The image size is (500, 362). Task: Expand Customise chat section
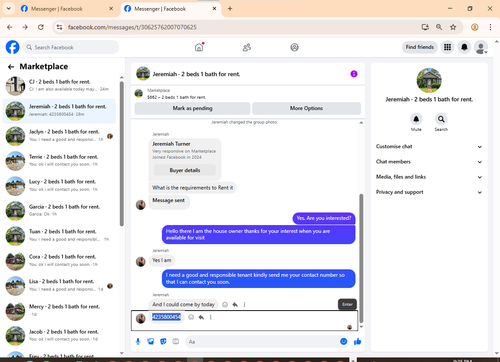429,147
